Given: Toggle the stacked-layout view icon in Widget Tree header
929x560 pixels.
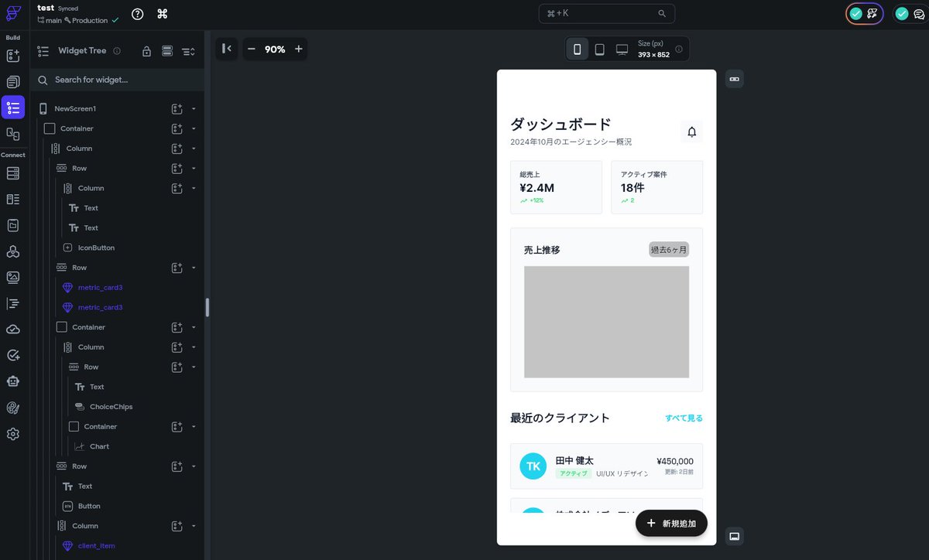Looking at the screenshot, I should pos(166,51).
